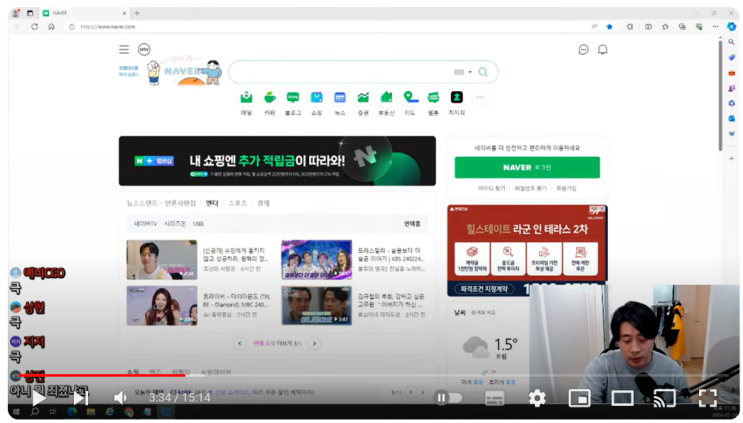
Task: Open Naver Pay circle icon
Action: (144, 49)
